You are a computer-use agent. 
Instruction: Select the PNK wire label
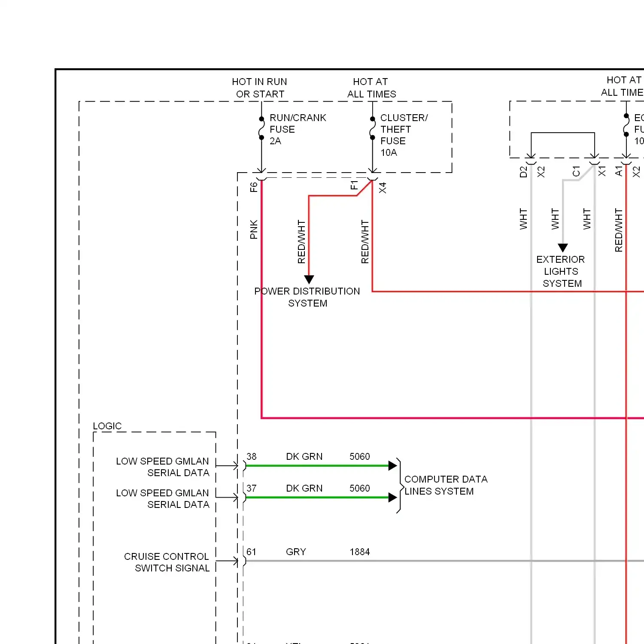tap(254, 229)
